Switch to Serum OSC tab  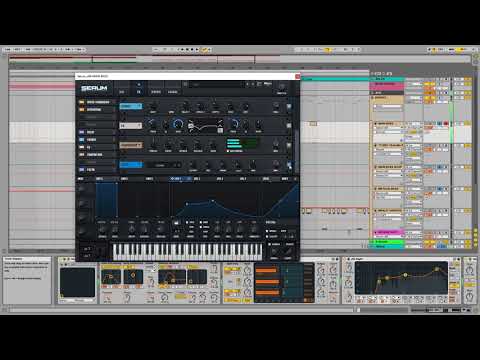tap(122, 92)
